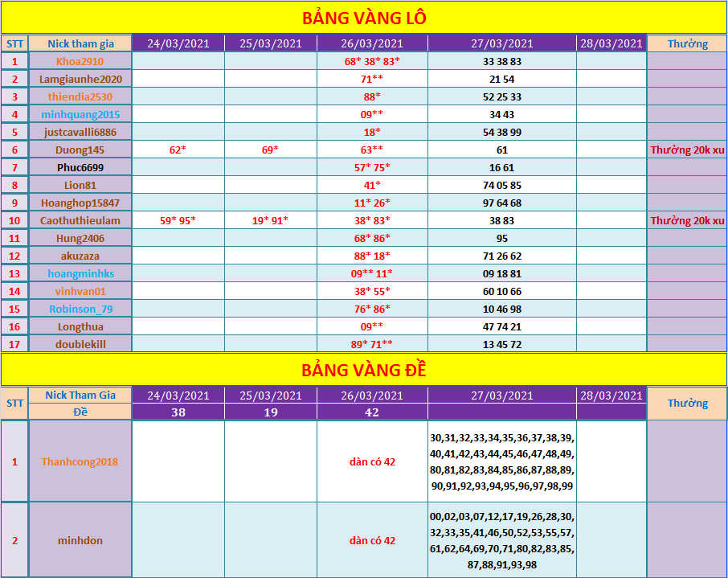This screenshot has width=728, height=578.
Task: Click the title 'BẢNG VÀNG LÔ'
Action: click(x=364, y=18)
